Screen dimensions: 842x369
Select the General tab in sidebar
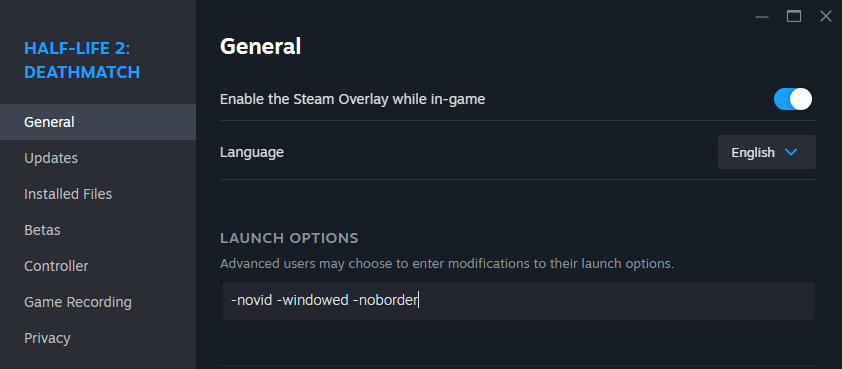click(98, 122)
